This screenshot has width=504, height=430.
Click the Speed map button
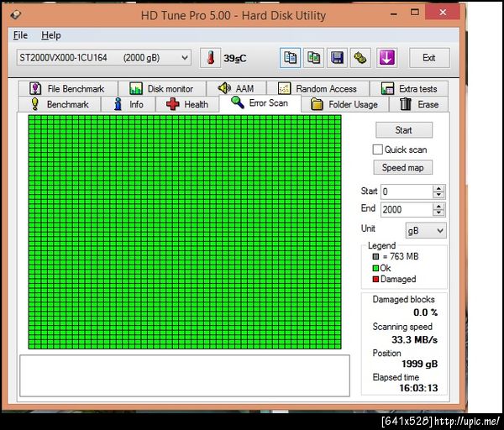(402, 167)
